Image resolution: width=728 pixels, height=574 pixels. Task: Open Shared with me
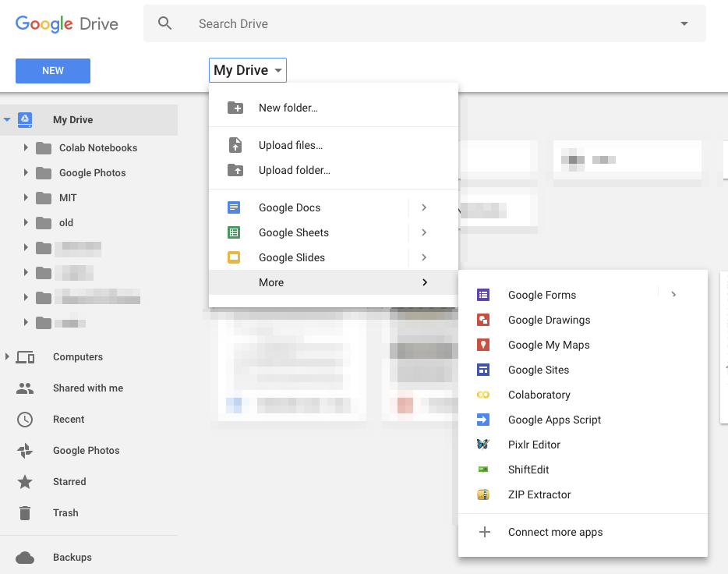(88, 388)
